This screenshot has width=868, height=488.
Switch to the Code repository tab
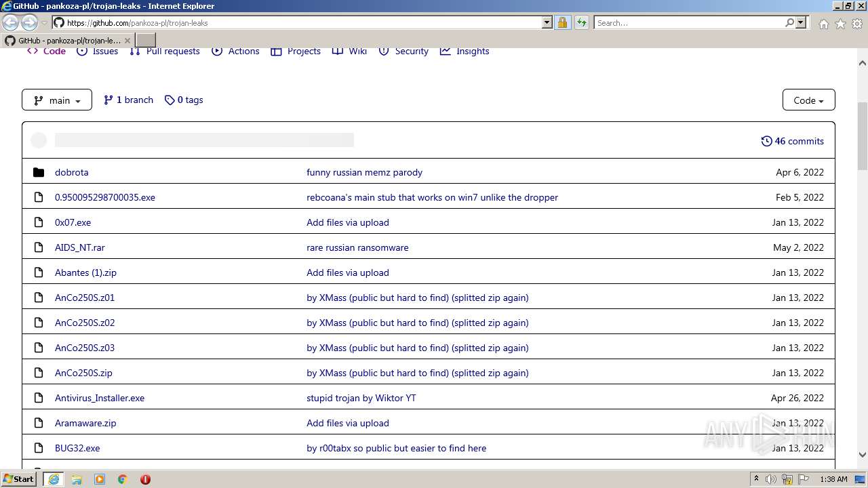click(46, 51)
